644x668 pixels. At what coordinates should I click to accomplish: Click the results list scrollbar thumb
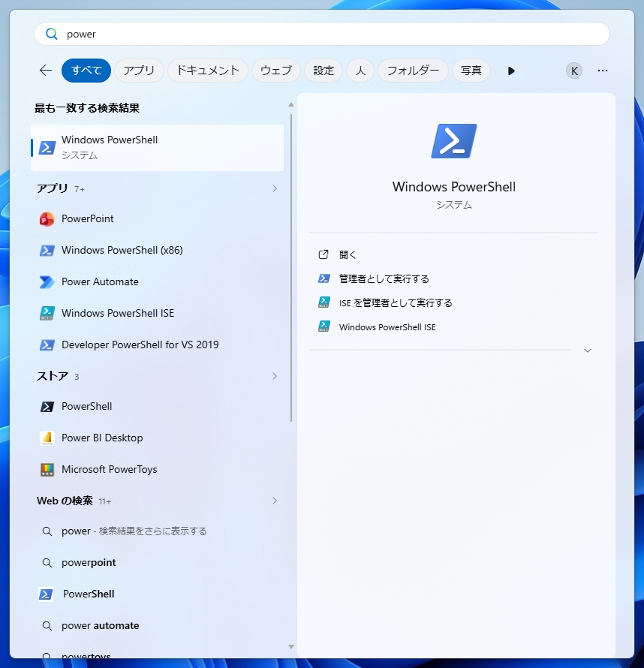point(291,267)
